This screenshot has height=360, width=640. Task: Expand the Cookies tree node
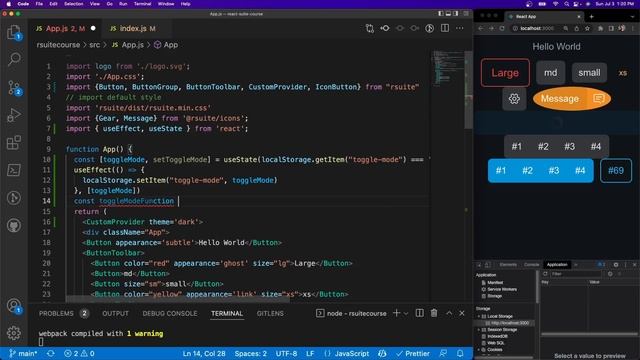click(x=479, y=349)
